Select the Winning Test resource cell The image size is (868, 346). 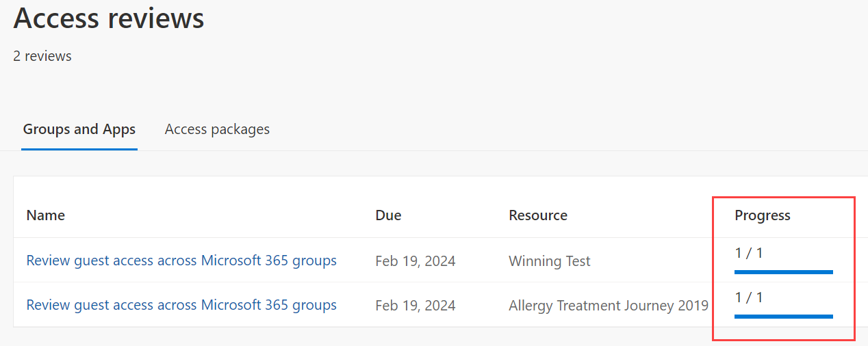point(550,261)
